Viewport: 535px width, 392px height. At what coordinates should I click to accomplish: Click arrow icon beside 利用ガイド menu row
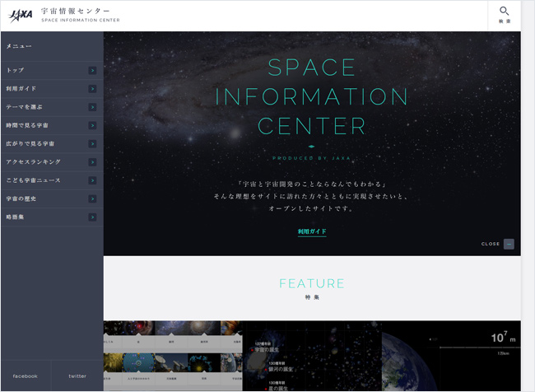(92, 89)
